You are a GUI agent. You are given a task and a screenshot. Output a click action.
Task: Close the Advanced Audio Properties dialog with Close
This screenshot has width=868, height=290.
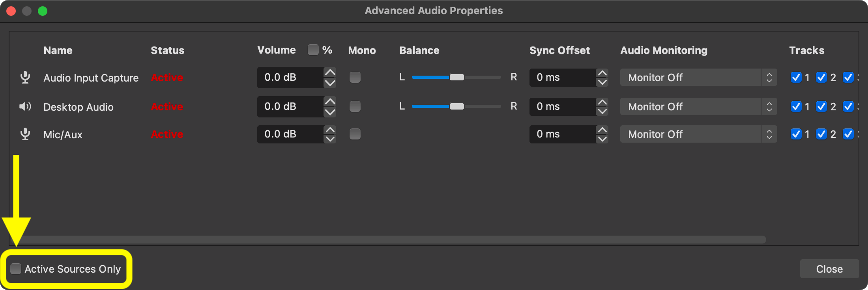(x=829, y=269)
